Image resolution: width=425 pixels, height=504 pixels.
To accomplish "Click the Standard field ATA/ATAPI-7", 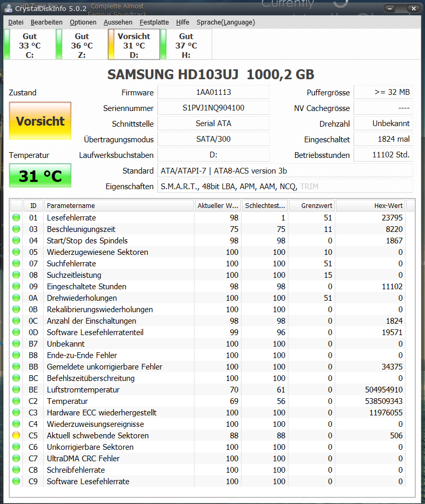I will (285, 170).
